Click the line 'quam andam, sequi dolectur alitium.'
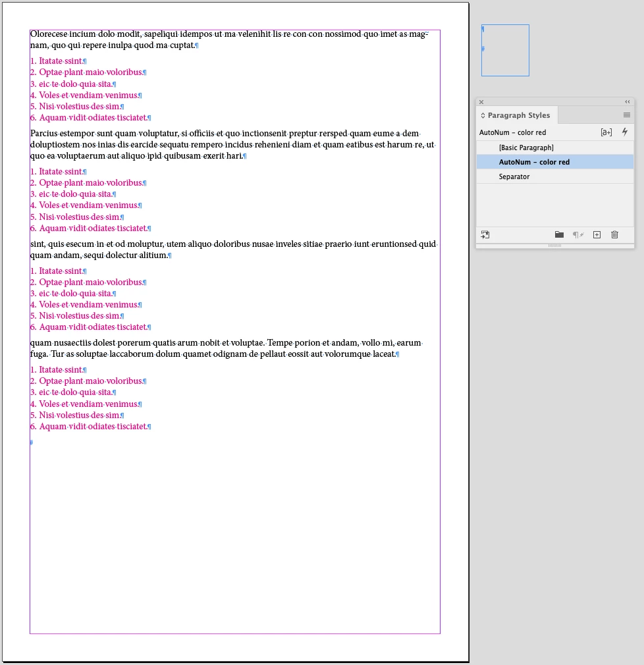This screenshot has width=644, height=665. (101, 255)
